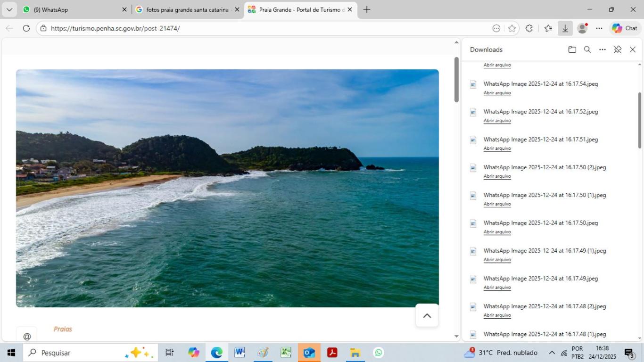
Task: Open more options in Downloads panel
Action: [x=602, y=49]
